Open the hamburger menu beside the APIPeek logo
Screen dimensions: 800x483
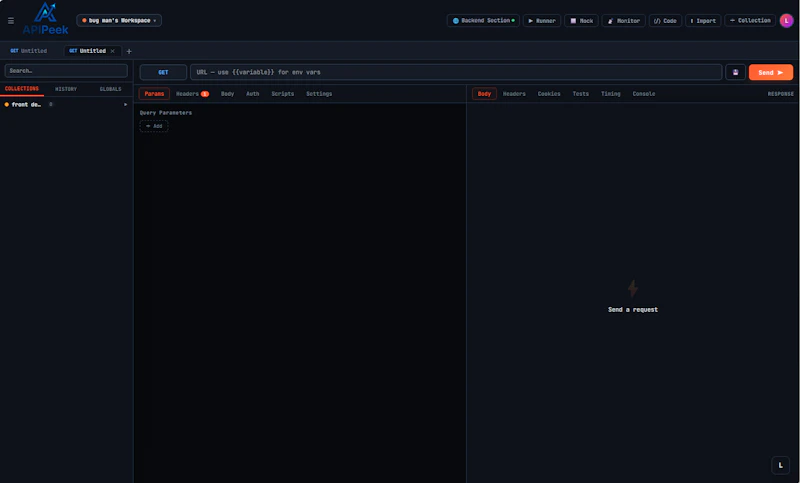[11, 21]
